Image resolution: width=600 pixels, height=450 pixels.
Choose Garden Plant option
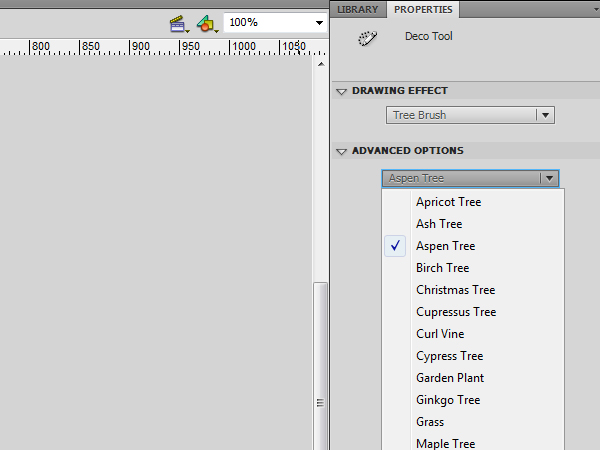(x=473, y=378)
